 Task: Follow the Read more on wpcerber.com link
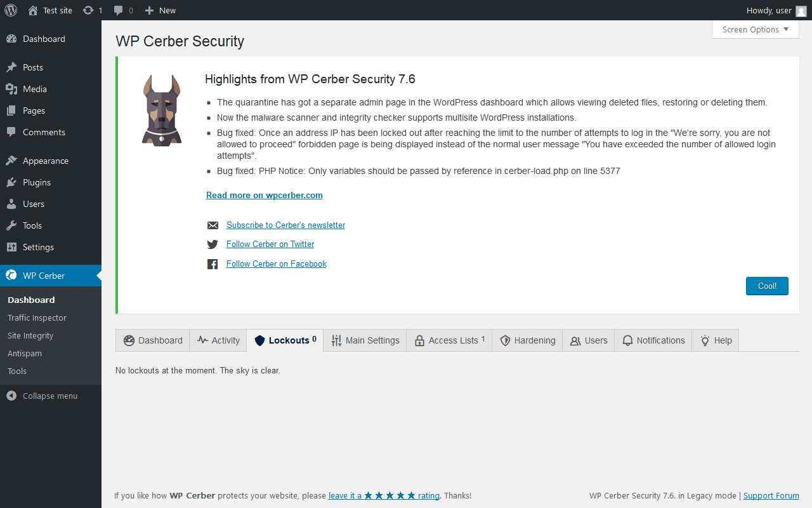click(265, 195)
